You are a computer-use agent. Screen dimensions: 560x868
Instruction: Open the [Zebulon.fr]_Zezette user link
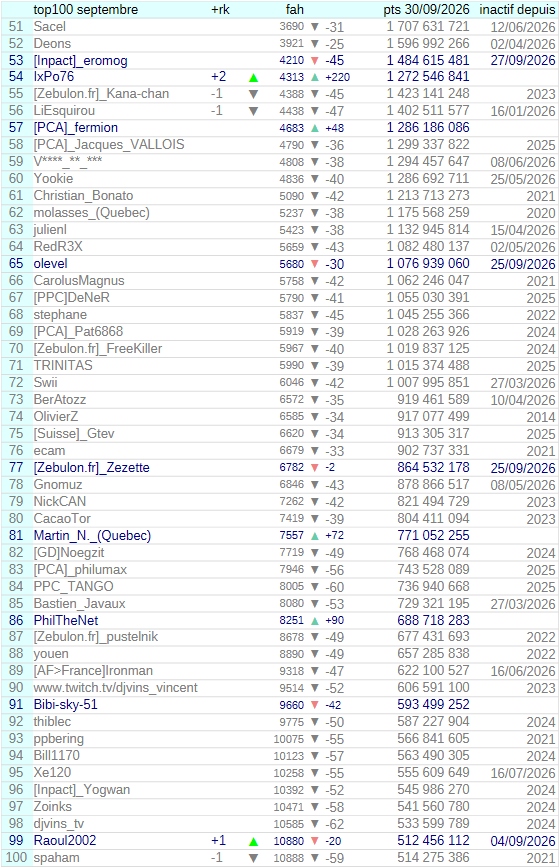91,468
